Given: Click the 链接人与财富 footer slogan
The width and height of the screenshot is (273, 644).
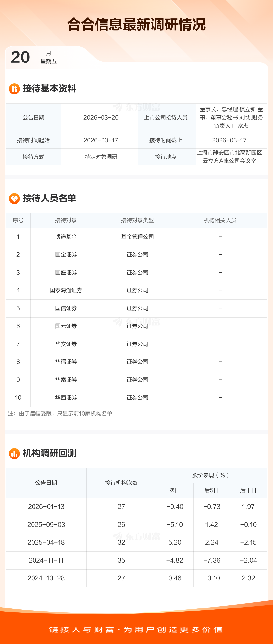Looking at the screenshot, I should (136, 630).
